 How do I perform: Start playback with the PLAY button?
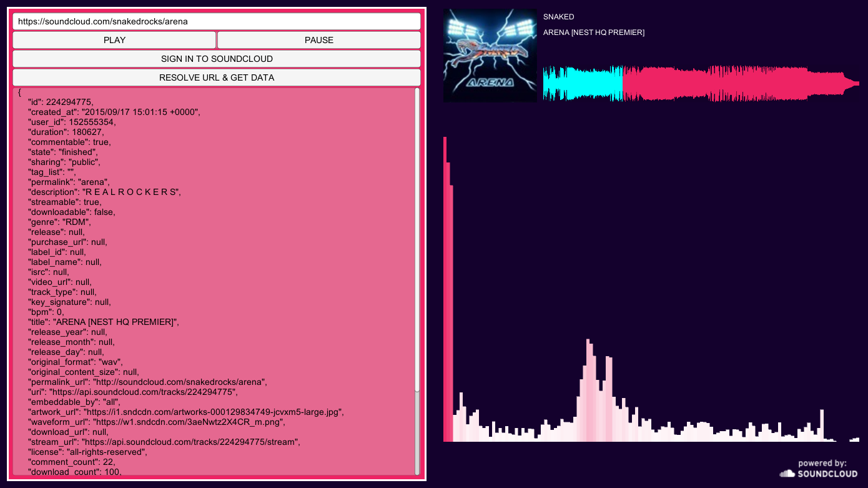tap(114, 40)
